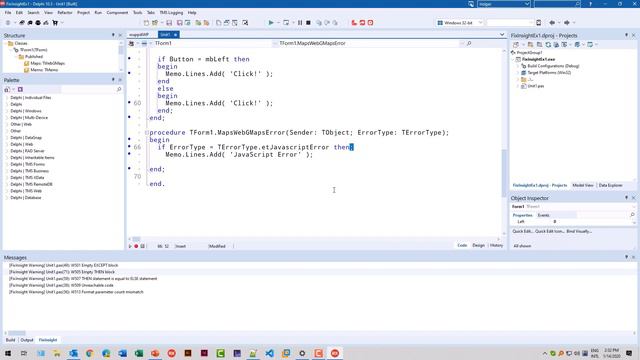The image size is (640, 360).
Task: Click the shopping cart icon in the toolbar
Action: (x=55, y=23)
